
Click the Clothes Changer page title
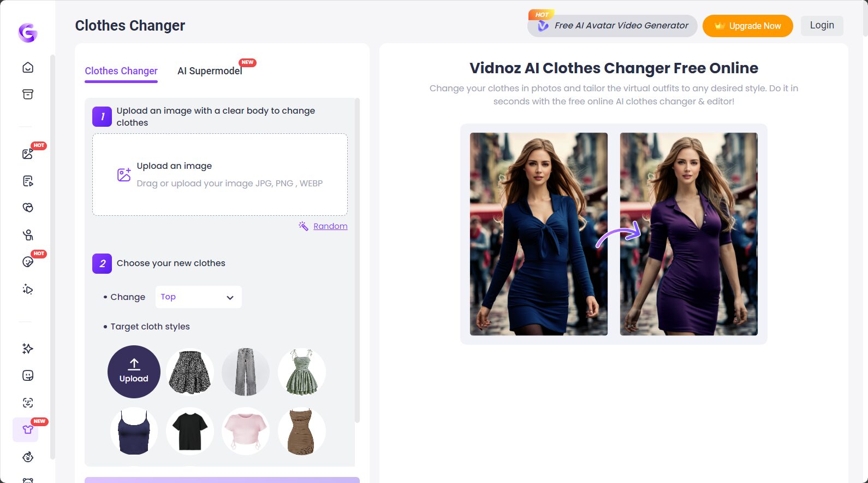[x=130, y=26]
